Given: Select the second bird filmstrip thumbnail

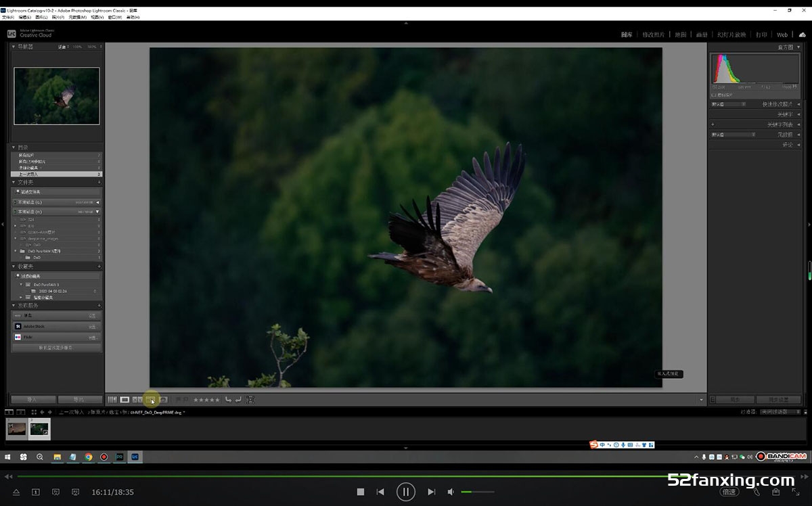Looking at the screenshot, I should tap(39, 429).
